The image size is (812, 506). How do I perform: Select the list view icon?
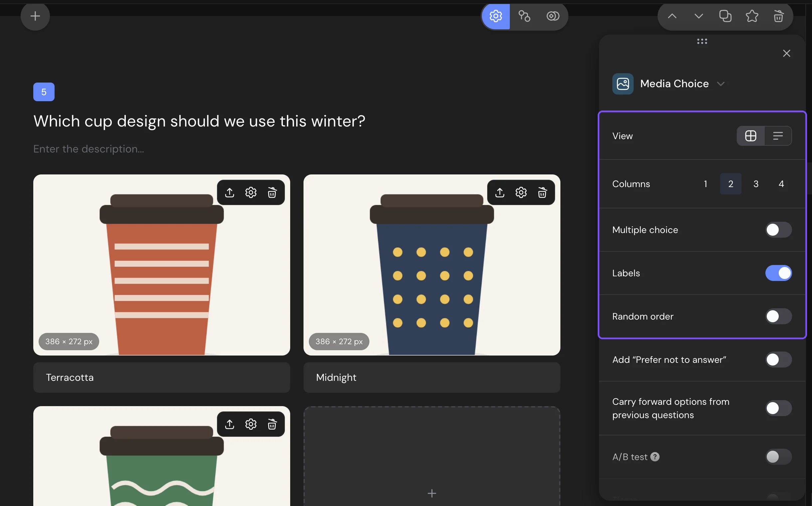coord(778,136)
